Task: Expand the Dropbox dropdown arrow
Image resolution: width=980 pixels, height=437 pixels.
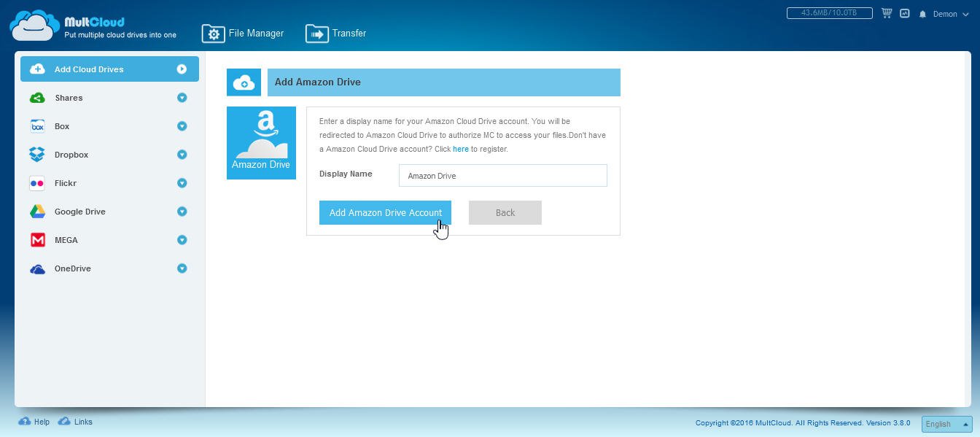Action: pos(182,155)
